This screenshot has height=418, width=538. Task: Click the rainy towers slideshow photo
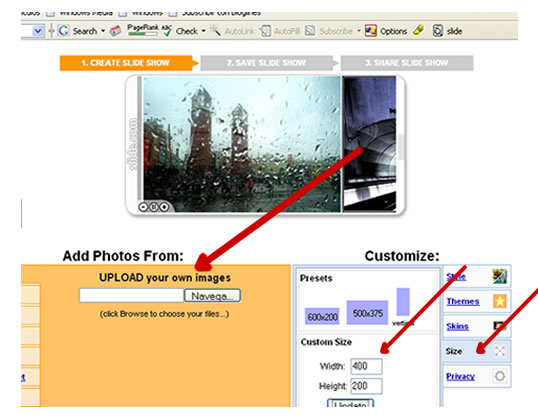(x=242, y=144)
